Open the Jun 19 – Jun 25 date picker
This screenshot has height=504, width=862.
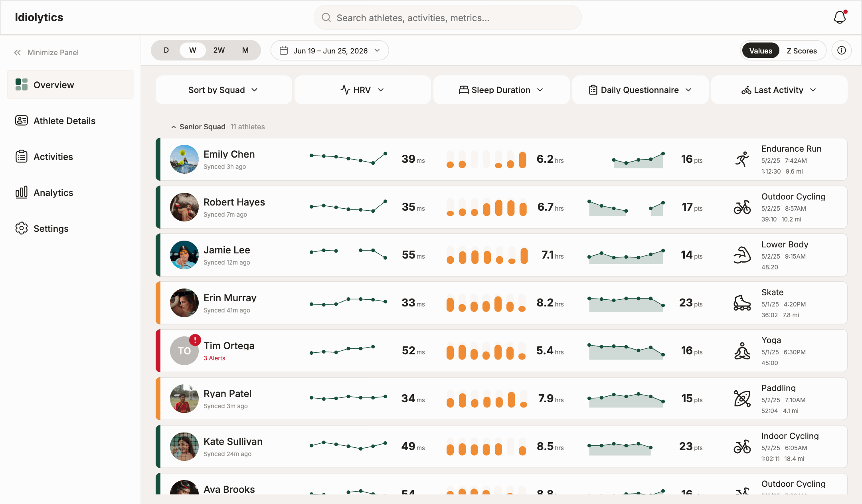pos(330,51)
